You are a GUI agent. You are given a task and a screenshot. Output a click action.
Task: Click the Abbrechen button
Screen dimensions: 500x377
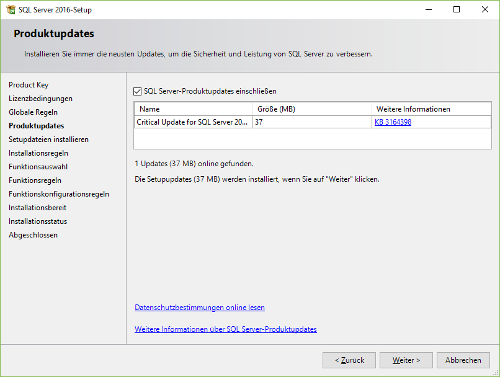463,360
